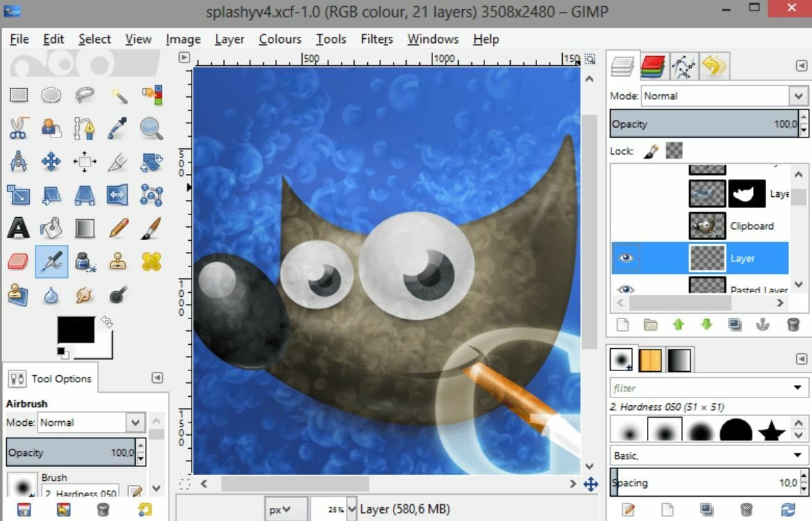Select the Text tool

(19, 228)
